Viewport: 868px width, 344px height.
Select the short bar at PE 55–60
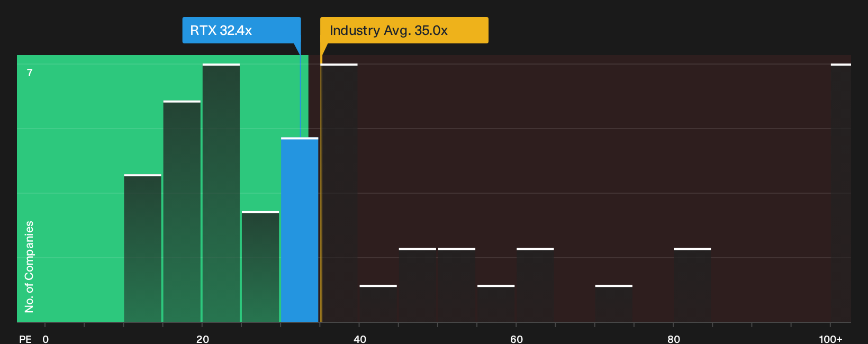point(496,303)
